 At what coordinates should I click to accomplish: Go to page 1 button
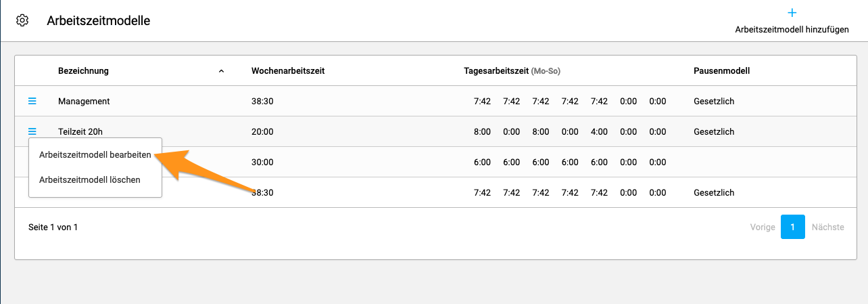click(x=792, y=227)
